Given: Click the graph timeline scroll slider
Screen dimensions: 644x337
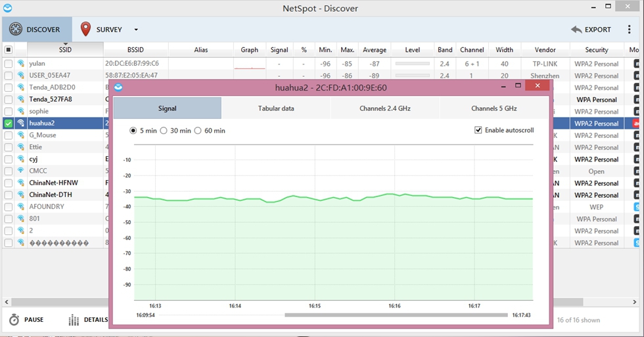Looking at the screenshot, I should tap(396, 315).
